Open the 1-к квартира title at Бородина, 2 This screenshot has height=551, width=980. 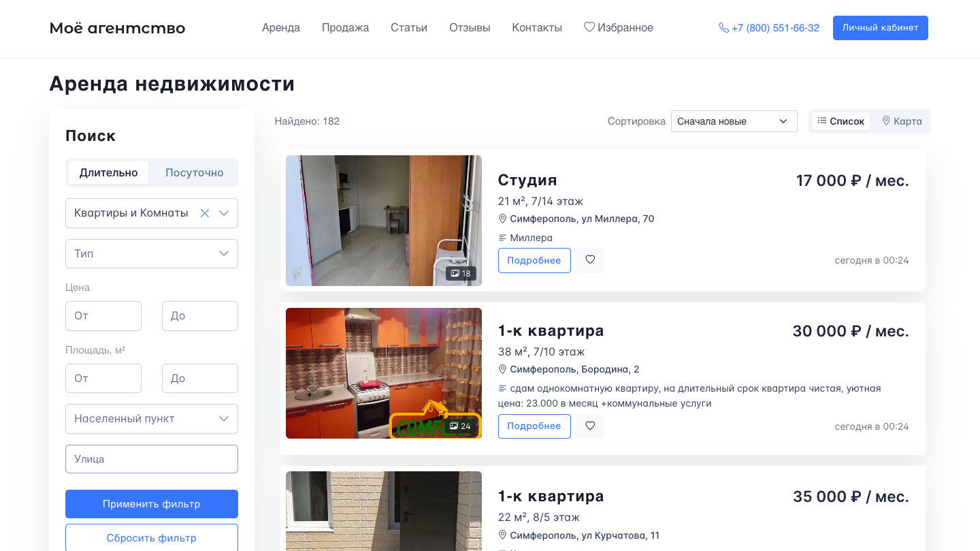tap(551, 331)
